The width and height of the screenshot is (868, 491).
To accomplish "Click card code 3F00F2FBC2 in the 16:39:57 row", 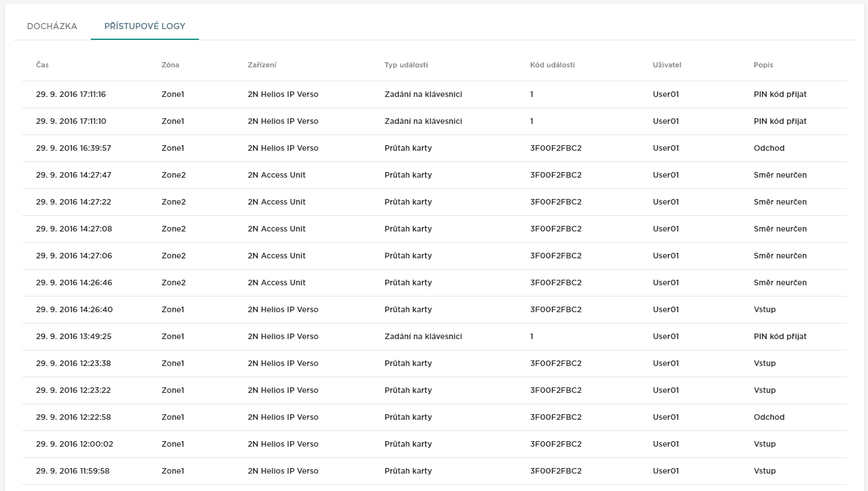I will tap(556, 148).
